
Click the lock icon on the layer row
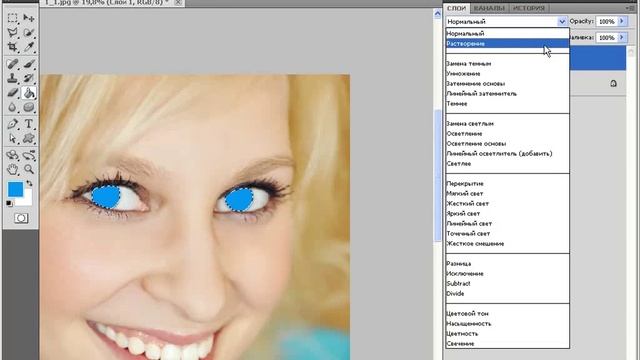click(x=613, y=83)
